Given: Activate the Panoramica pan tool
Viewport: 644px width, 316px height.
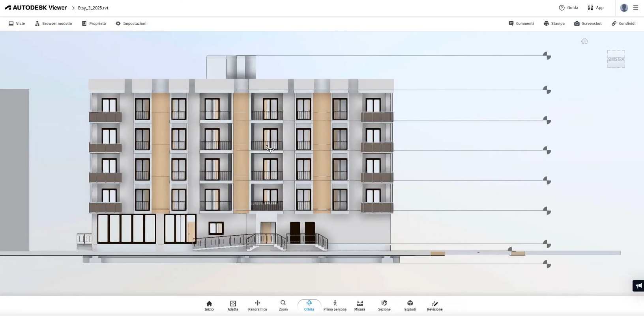Looking at the screenshot, I should pyautogui.click(x=257, y=306).
